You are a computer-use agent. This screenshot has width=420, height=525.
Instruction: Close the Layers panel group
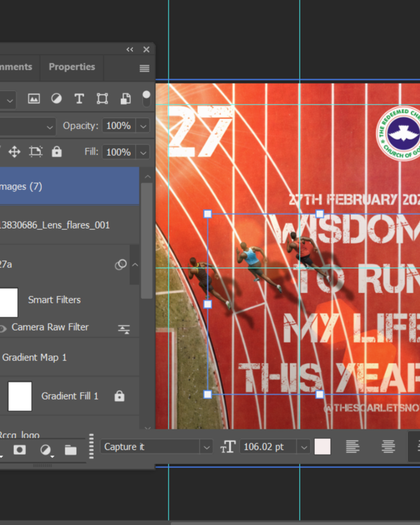pos(146,49)
